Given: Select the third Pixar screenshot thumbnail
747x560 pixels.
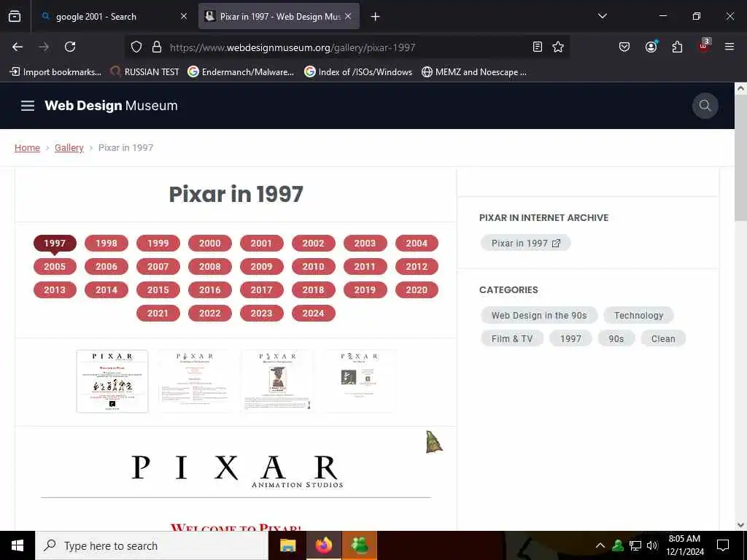Looking at the screenshot, I should point(277,381).
